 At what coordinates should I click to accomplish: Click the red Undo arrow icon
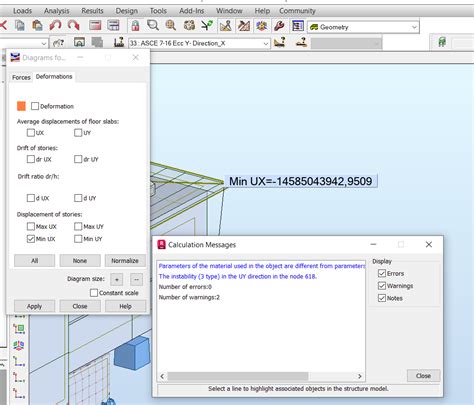(55, 25)
